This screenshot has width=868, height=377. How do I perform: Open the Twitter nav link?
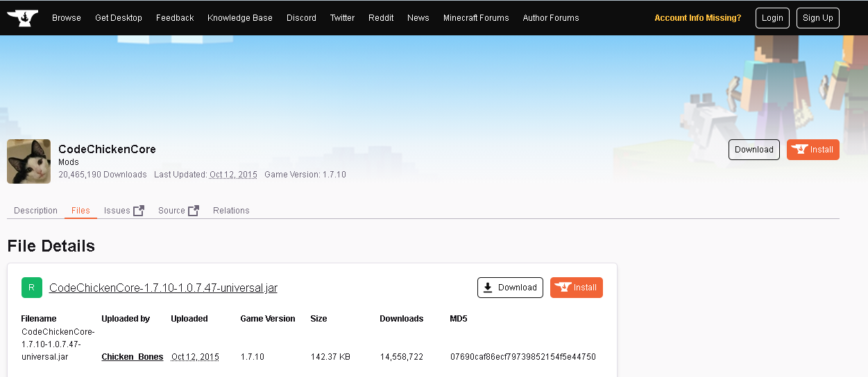coord(342,18)
